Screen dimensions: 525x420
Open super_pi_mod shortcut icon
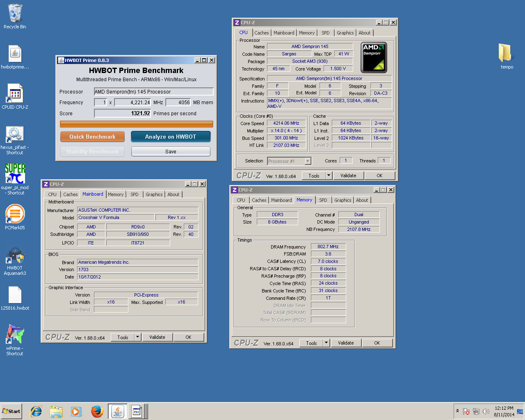15,179
